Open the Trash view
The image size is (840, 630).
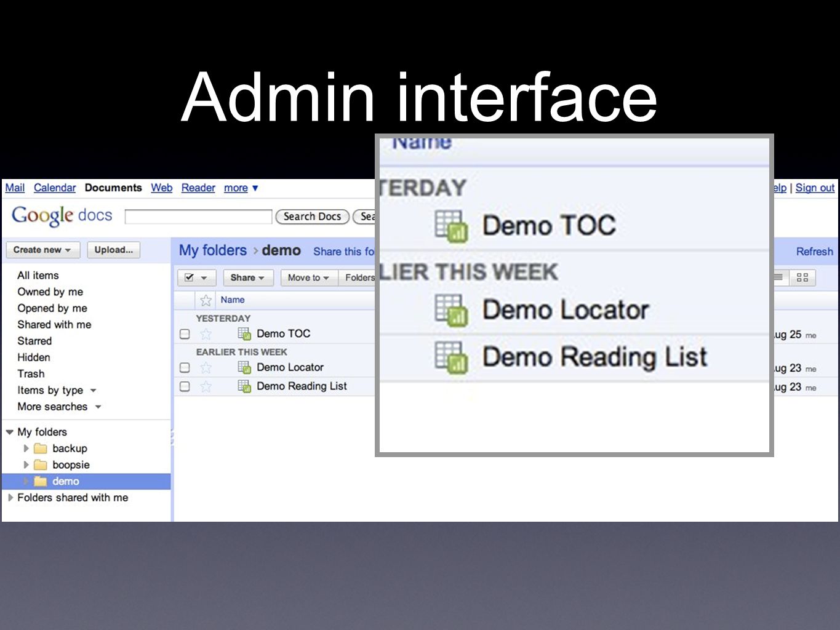click(31, 373)
